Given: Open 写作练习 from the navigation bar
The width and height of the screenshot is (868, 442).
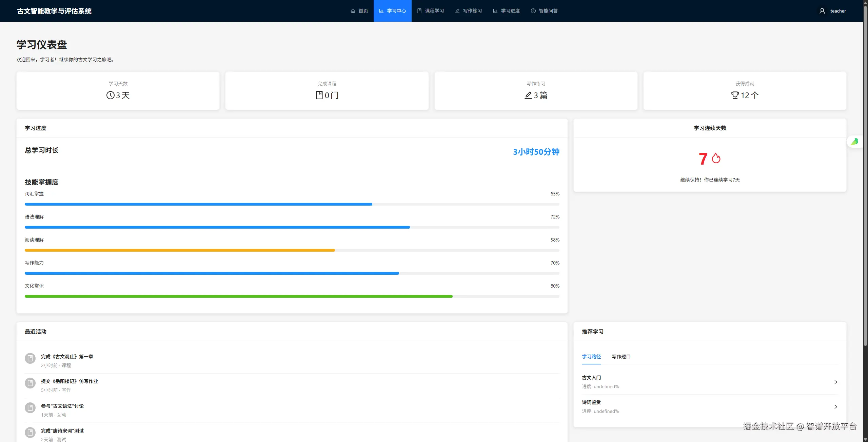Looking at the screenshot, I should [x=468, y=11].
